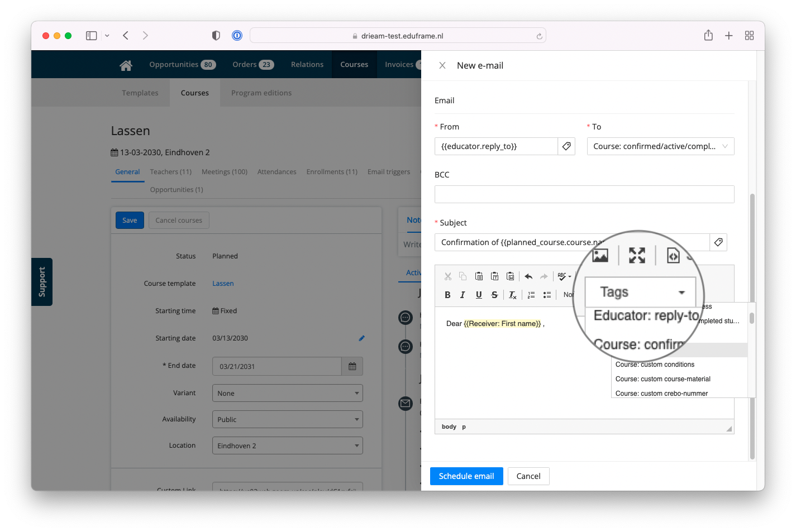Click into the From input field
796x532 pixels.
[x=496, y=146]
